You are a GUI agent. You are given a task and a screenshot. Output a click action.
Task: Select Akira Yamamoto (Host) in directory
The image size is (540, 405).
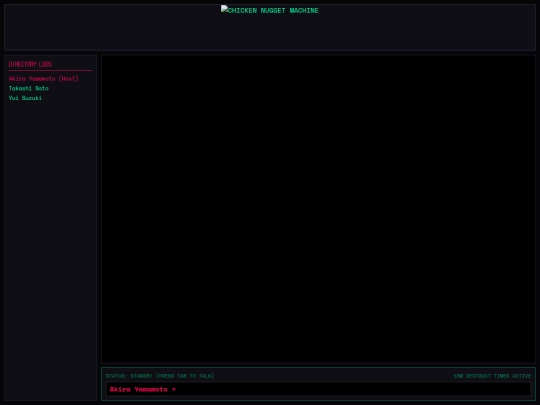click(x=44, y=79)
